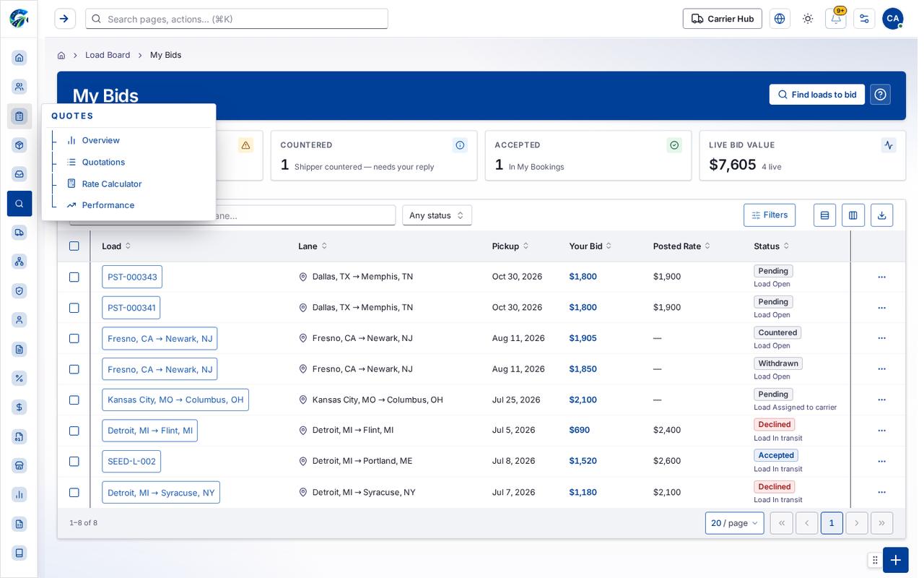Screen dimensions: 924x578
Task: Open Overview in the Quotes menu
Action: (101, 140)
